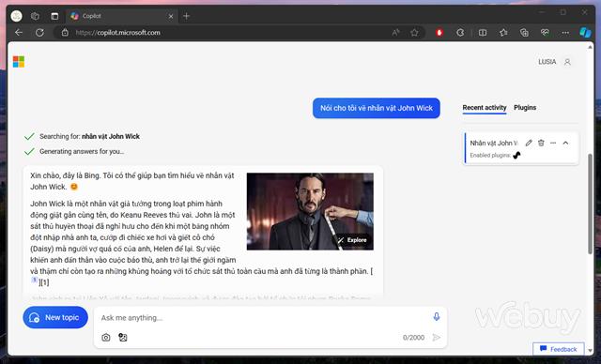This screenshot has width=601, height=364.
Task: Click 'Generating answers for you...' status
Action: 82,152
